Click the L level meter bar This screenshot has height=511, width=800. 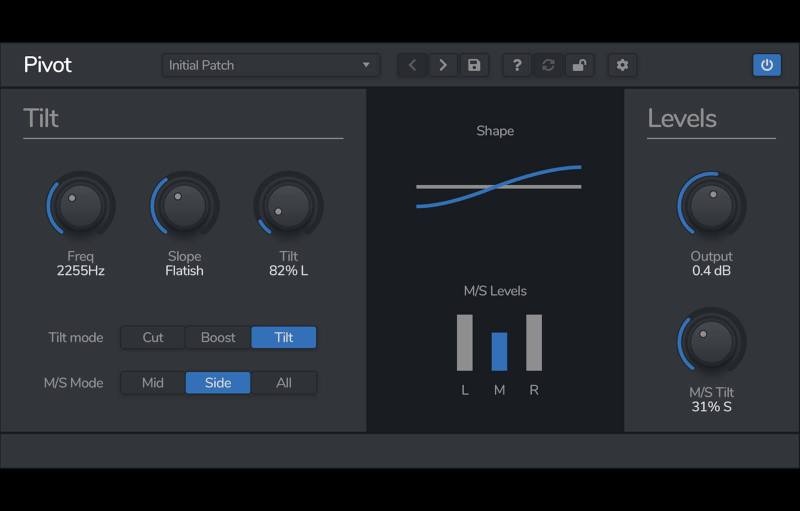pyautogui.click(x=465, y=343)
